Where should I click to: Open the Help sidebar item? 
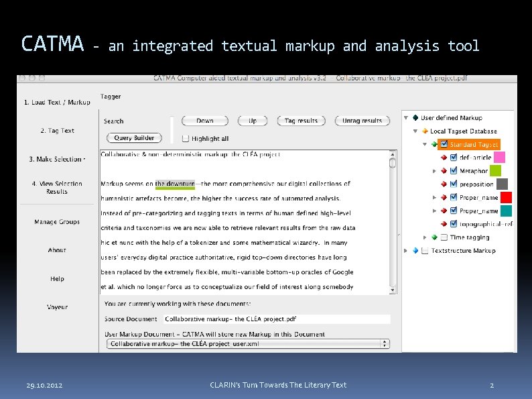point(57,278)
